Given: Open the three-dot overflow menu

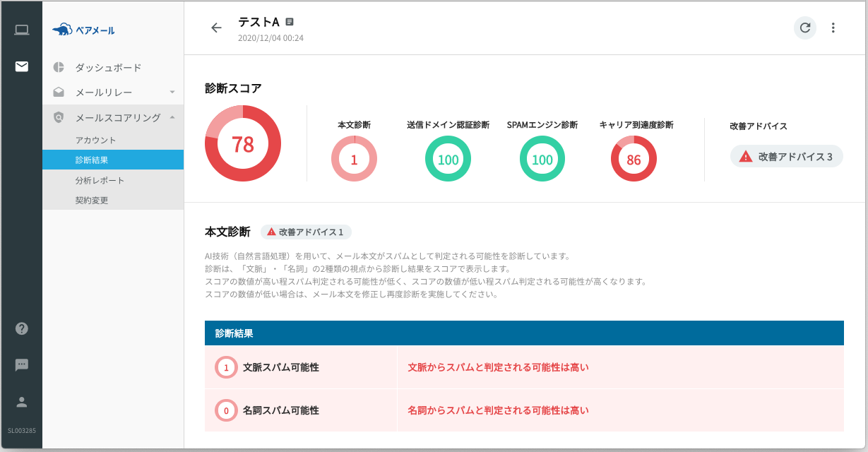Looking at the screenshot, I should tap(833, 28).
